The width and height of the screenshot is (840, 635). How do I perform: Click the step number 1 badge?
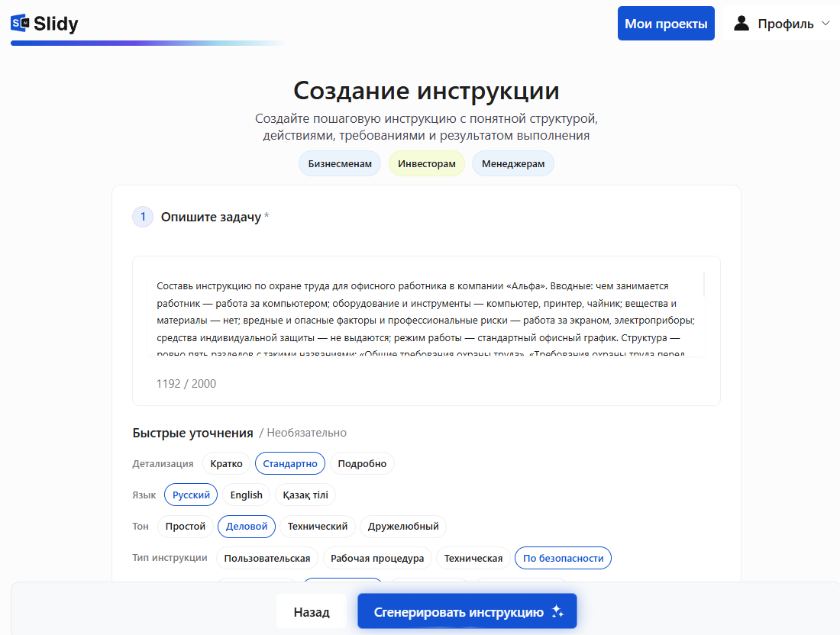click(x=143, y=217)
